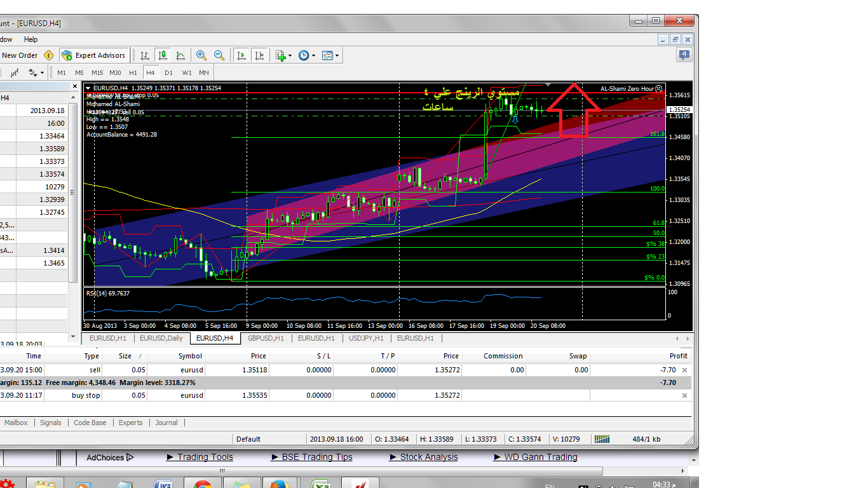The height and width of the screenshot is (488, 868).
Task: Zoom in on the chart
Action: tap(201, 55)
